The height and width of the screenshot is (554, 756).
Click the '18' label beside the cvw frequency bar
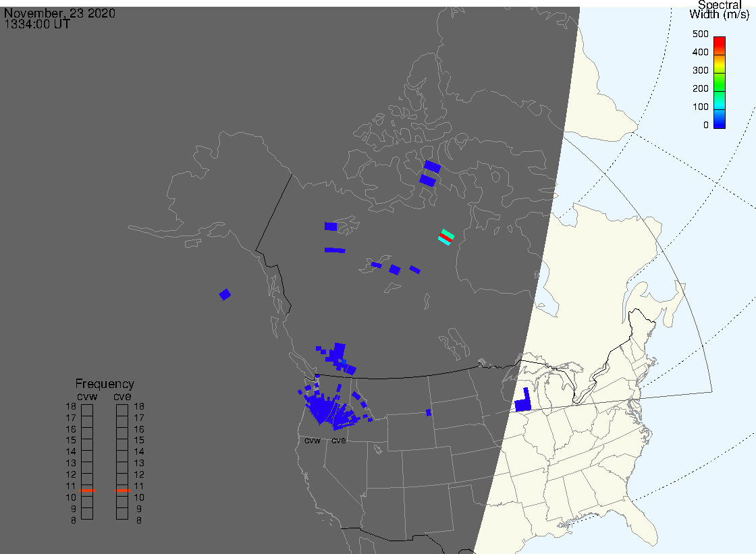[x=71, y=406]
